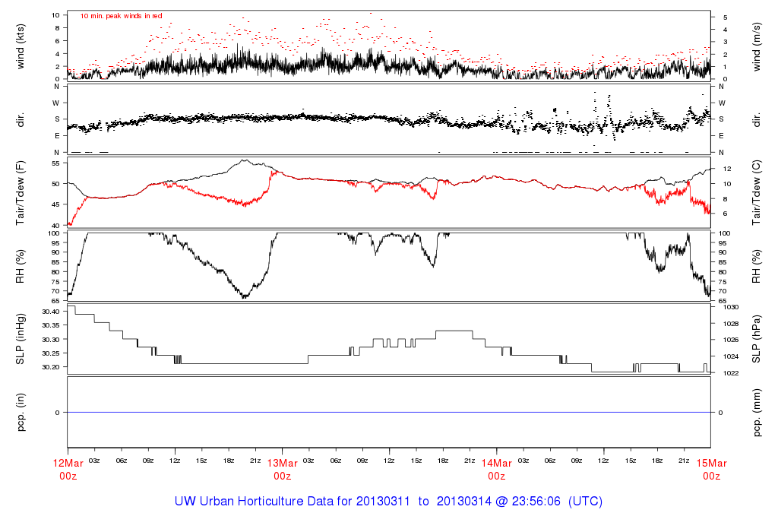Click the left 'SLP (inHg)' axis label

click(21, 339)
